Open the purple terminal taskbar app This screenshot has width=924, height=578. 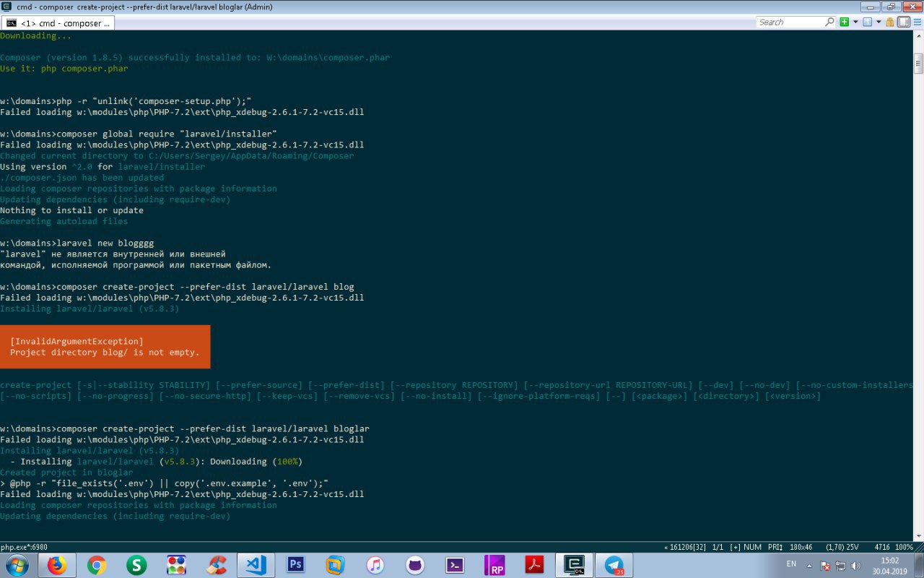pos(454,565)
